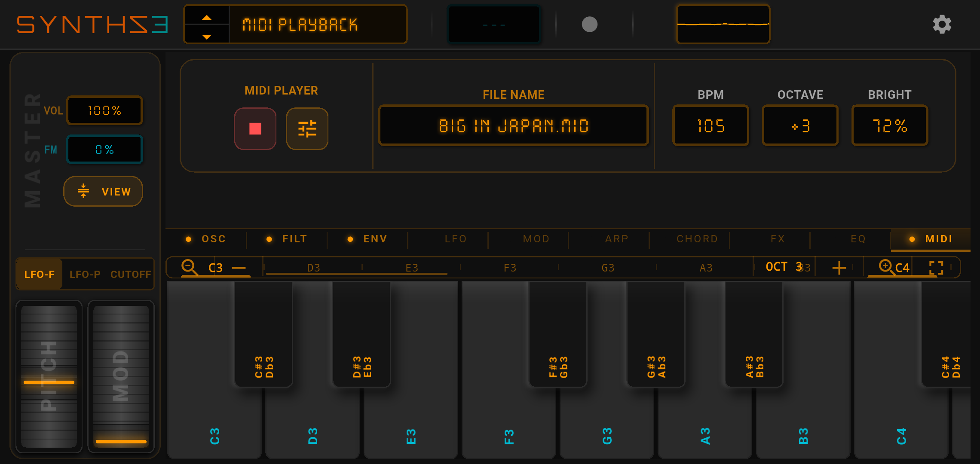Select the LFO-F wheel mode
Screen dimensions: 980x464
(x=39, y=274)
